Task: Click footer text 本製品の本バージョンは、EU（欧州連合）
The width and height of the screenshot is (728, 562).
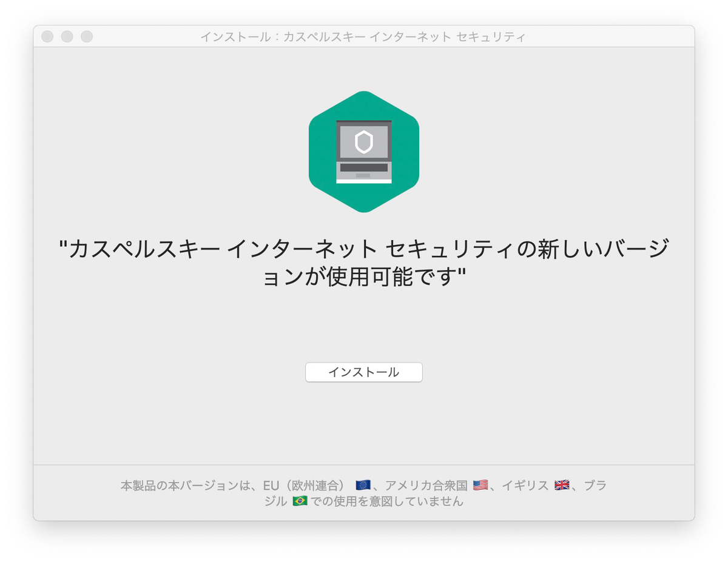Action: (x=233, y=486)
